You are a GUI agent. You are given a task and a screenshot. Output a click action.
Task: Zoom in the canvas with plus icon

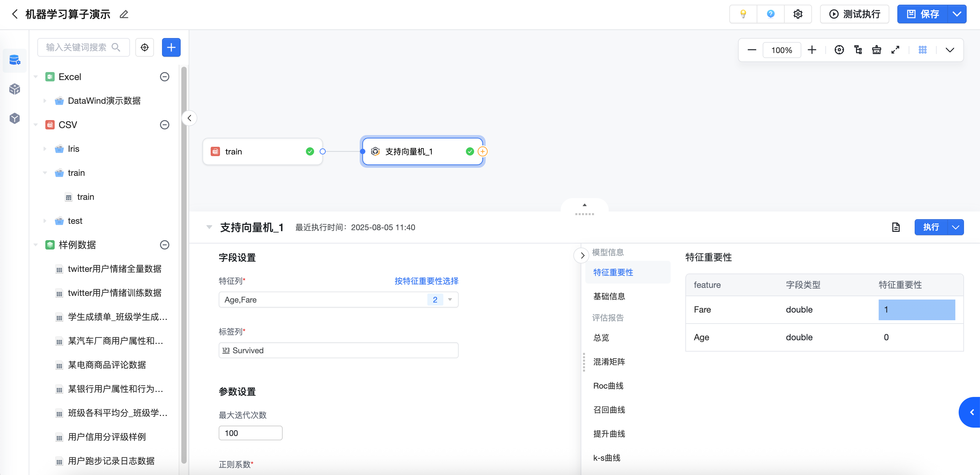(x=812, y=50)
